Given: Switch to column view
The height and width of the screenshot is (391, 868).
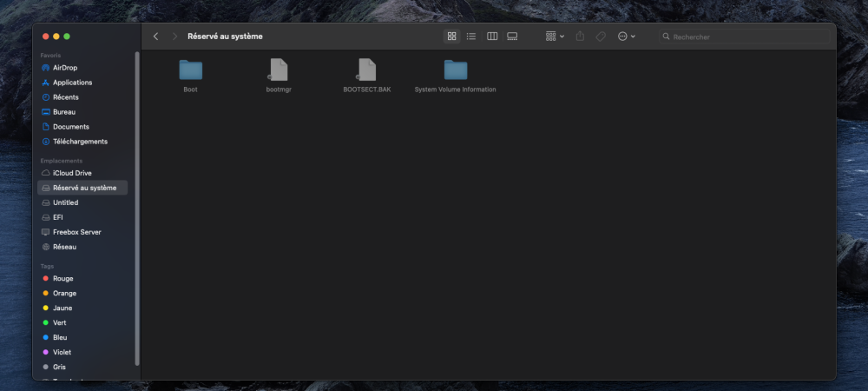Looking at the screenshot, I should pos(492,36).
